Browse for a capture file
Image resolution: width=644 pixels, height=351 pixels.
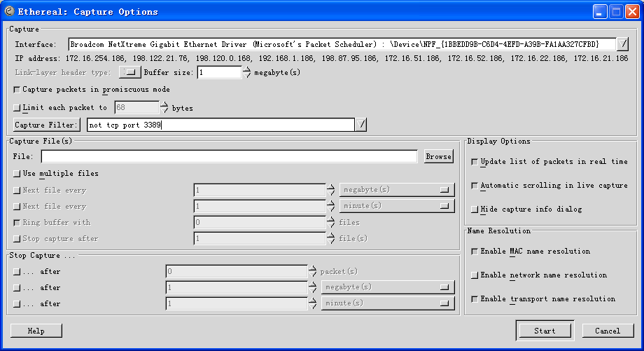(439, 156)
